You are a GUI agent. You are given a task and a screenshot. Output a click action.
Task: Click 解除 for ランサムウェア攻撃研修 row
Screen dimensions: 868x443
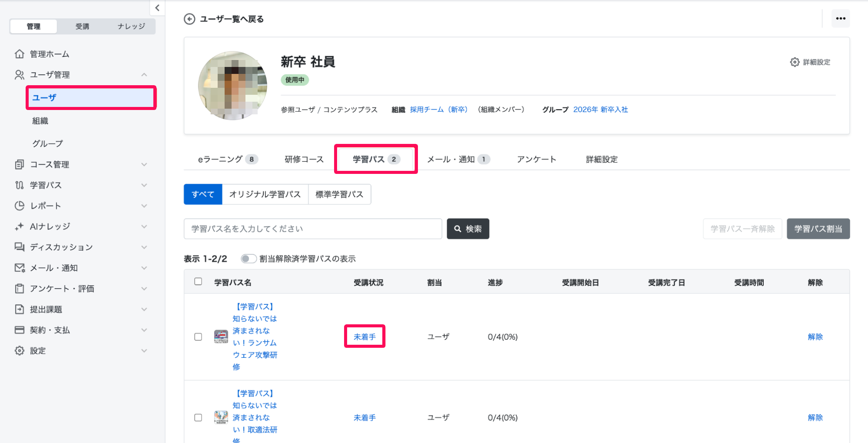click(815, 336)
